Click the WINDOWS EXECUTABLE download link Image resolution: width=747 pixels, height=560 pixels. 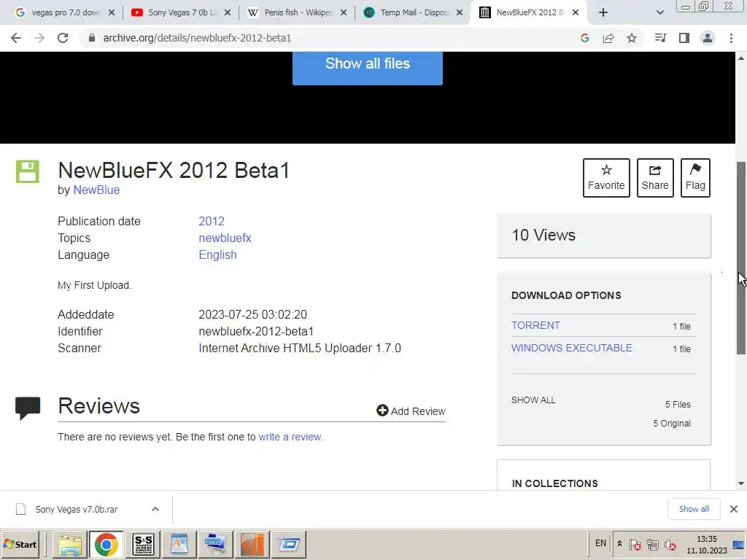coord(572,348)
